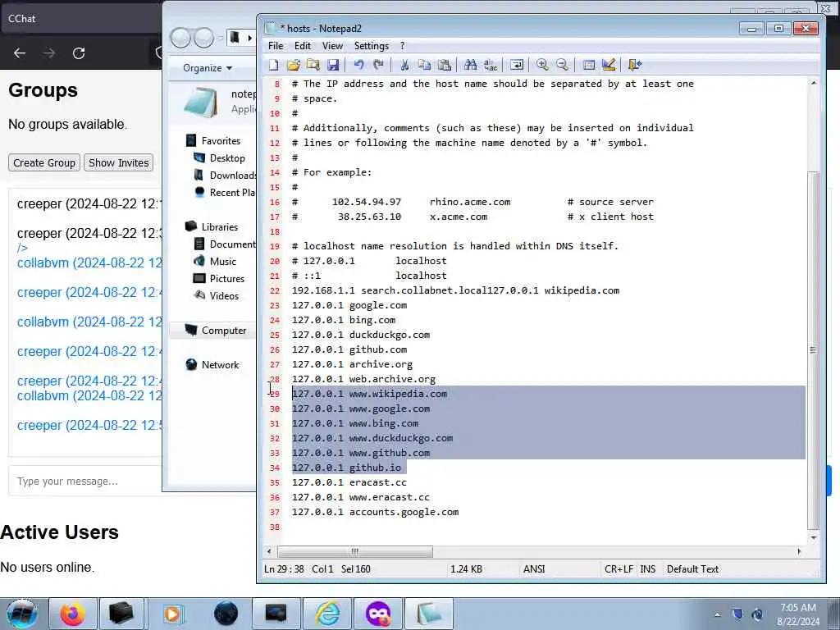The image size is (840, 630).
Task: Redo the edit in Notepad2 toolbar
Action: (378, 65)
